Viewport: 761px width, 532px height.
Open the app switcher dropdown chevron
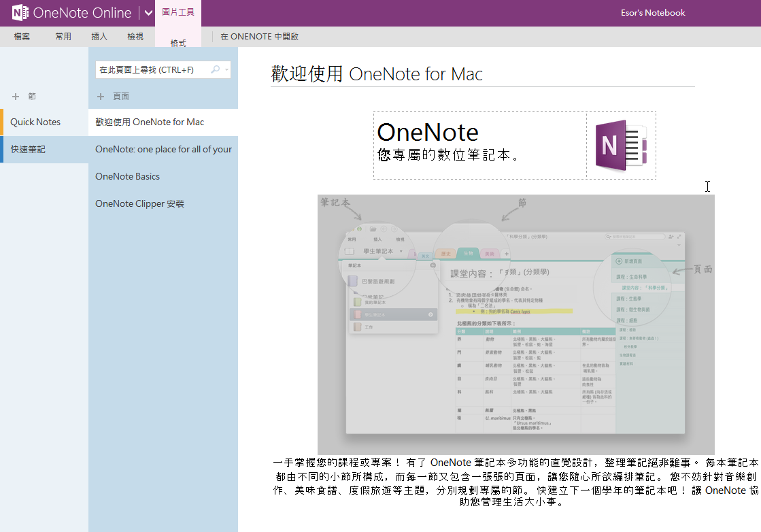(x=148, y=13)
